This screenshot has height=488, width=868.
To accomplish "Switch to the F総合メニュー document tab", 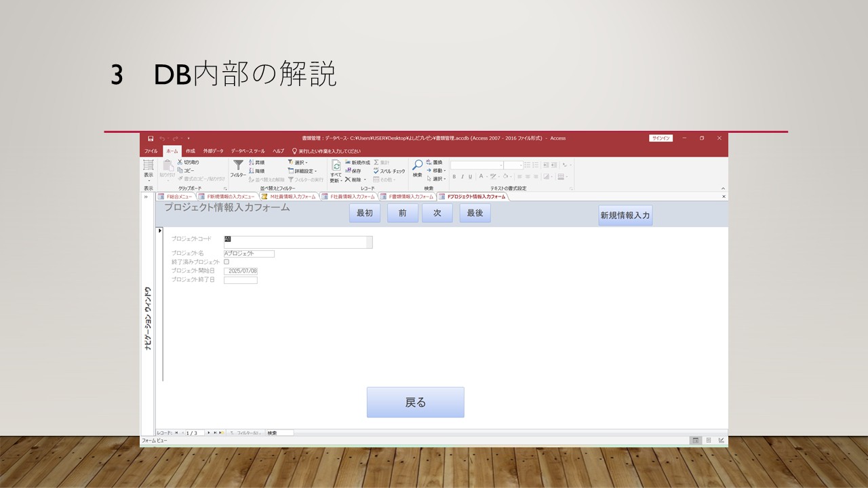I will click(176, 197).
